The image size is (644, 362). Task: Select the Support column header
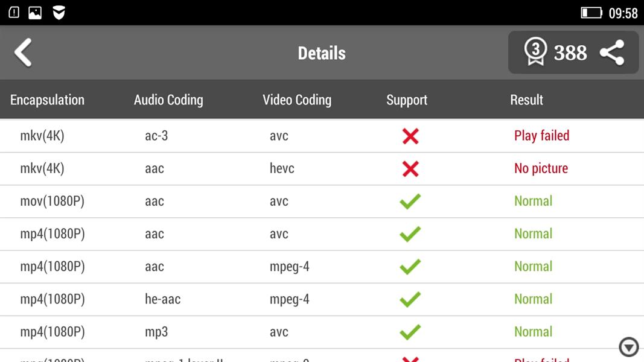coord(407,100)
